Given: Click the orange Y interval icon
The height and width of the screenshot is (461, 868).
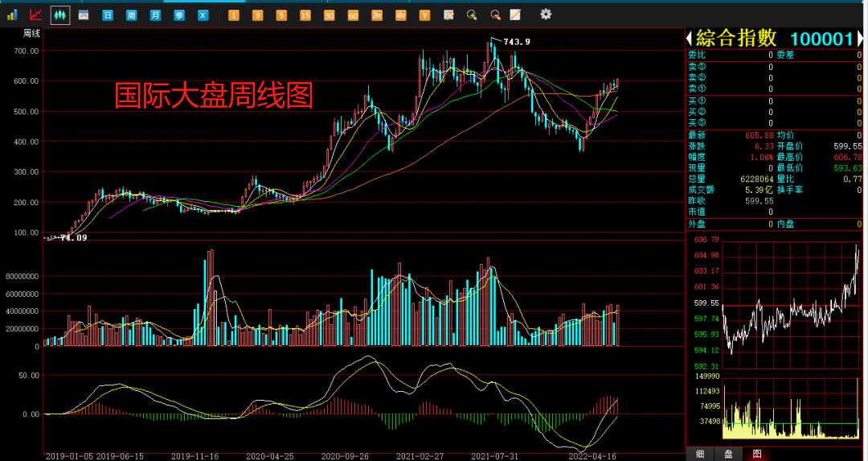Looking at the screenshot, I should (424, 15).
